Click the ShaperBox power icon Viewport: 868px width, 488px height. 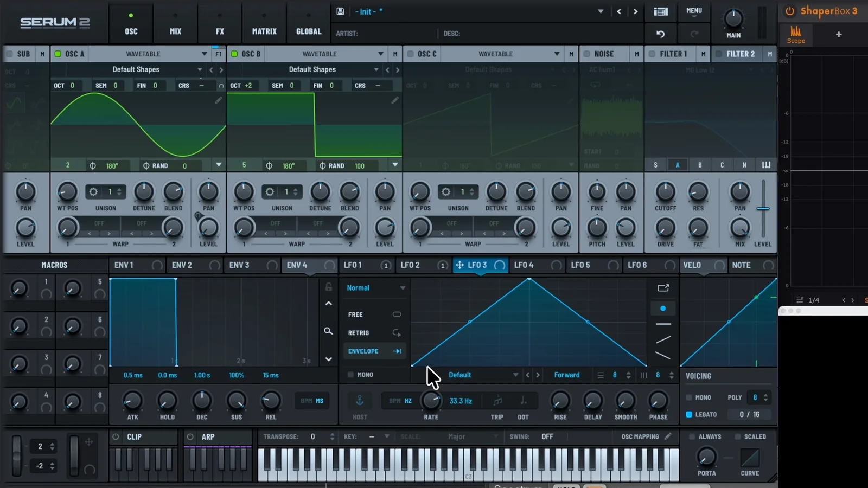coord(790,11)
